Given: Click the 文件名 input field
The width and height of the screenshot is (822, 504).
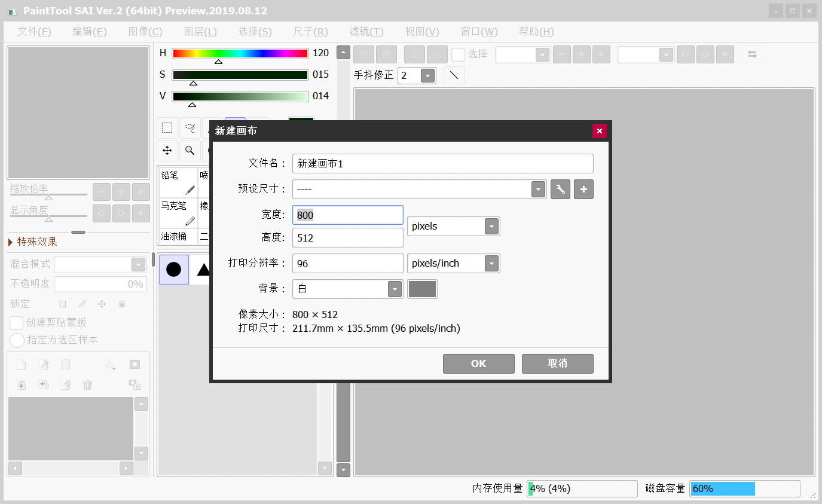Looking at the screenshot, I should click(x=443, y=164).
